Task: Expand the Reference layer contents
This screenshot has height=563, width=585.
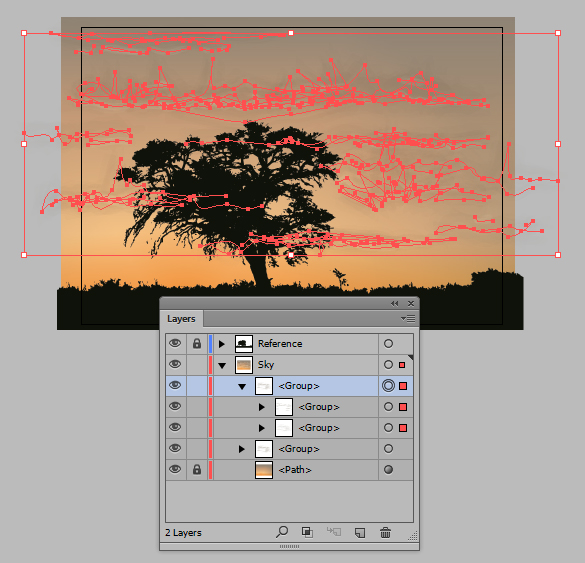Action: pyautogui.click(x=222, y=344)
